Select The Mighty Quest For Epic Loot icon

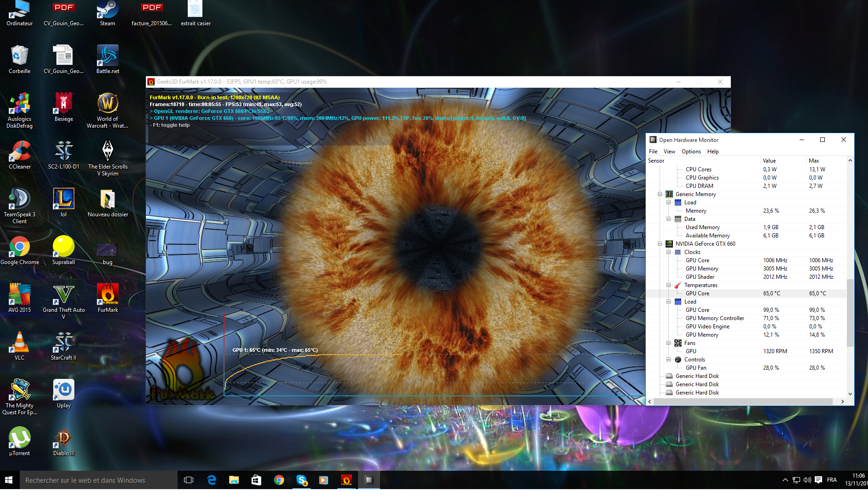[x=20, y=397]
